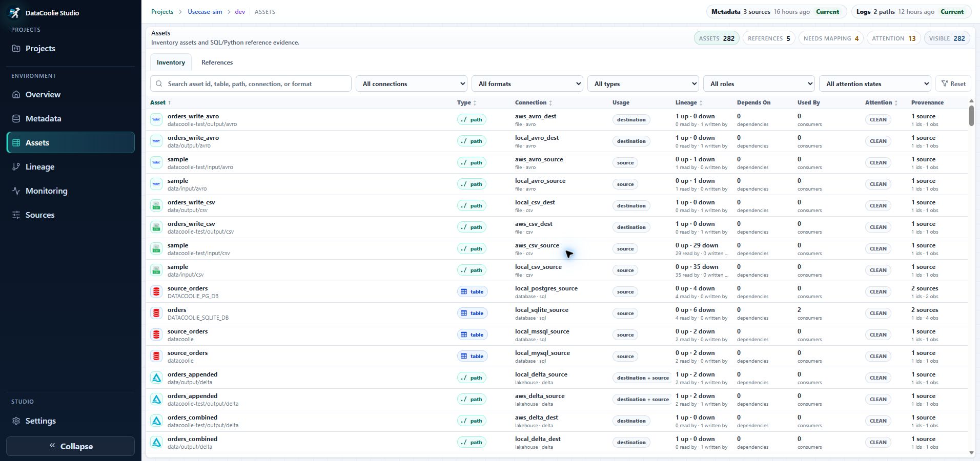Click the VISIBLE 282 chip
Viewport: 980px width, 461px height.
point(947,38)
